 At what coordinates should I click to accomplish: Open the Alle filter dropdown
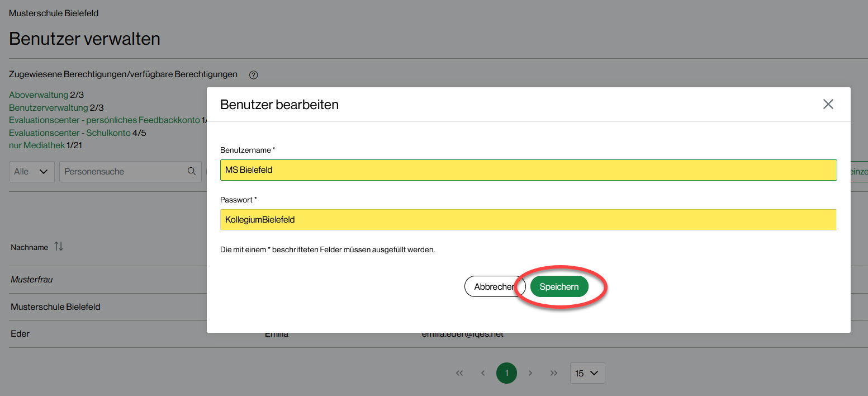pos(31,172)
